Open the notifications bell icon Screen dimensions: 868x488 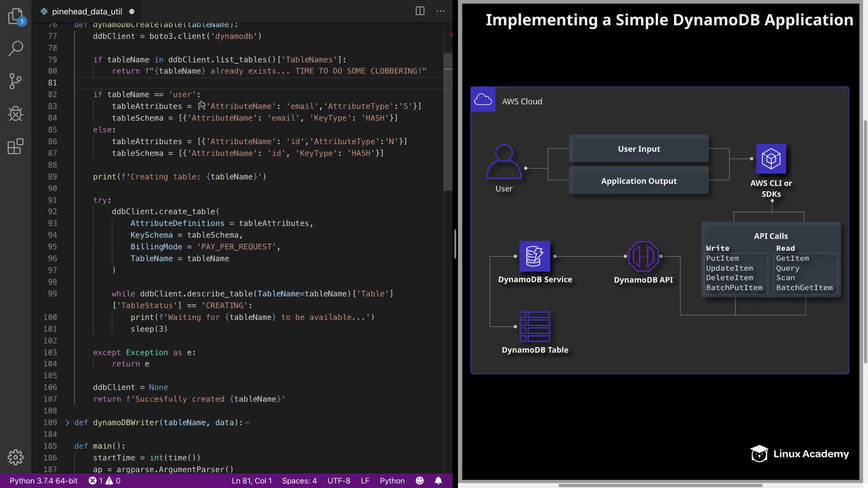[x=438, y=481]
